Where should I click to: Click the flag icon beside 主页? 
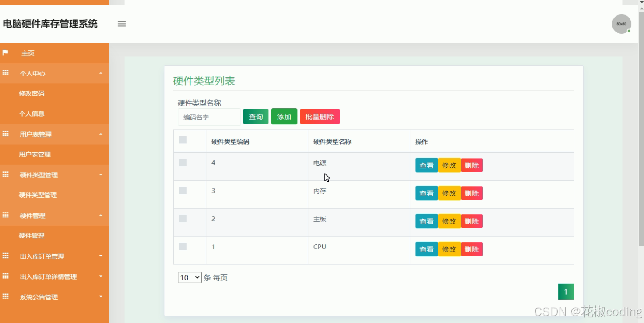5,53
